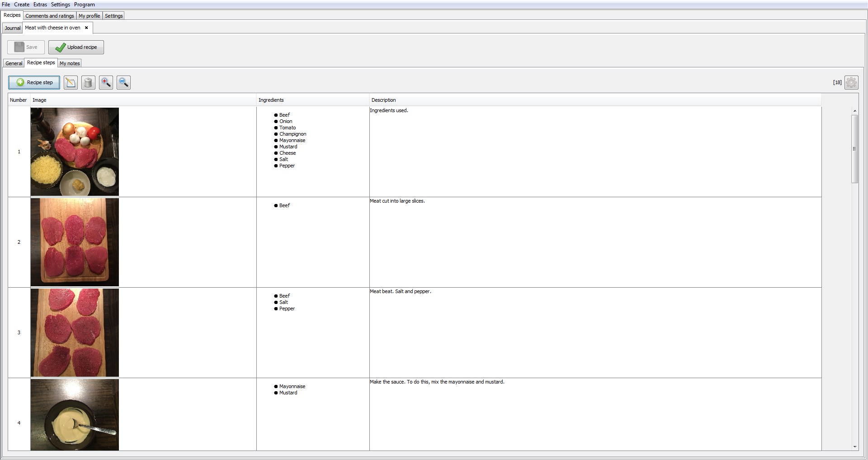This screenshot has height=460, width=868.
Task: Click the delete step trash icon
Action: [88, 82]
